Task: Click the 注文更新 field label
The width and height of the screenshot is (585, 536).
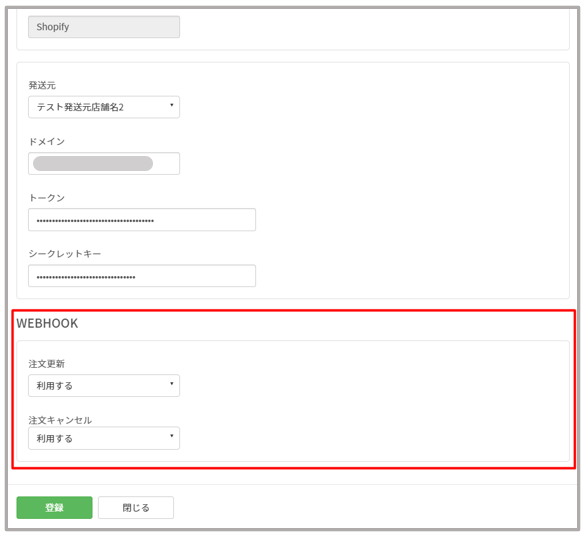Action: [47, 364]
